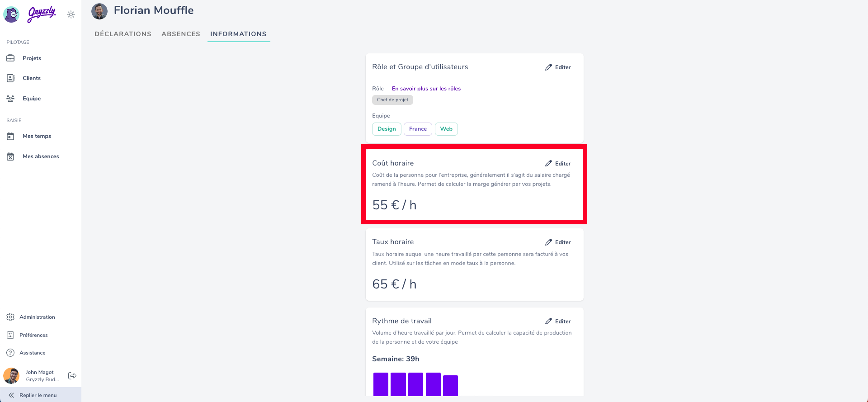This screenshot has height=402, width=868.
Task: Edit the Coût horaire value
Action: (558, 164)
